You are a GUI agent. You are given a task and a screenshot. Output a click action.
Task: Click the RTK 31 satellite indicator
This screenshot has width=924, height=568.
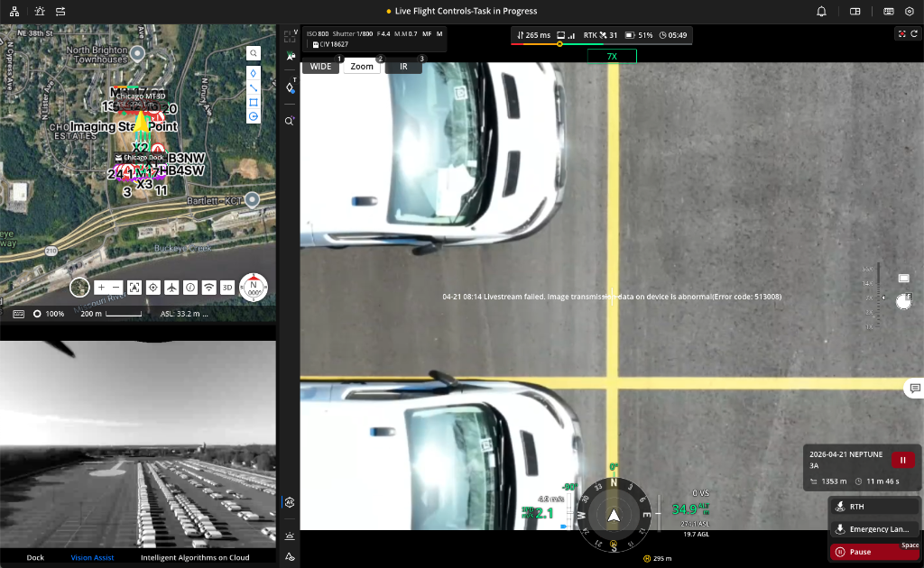[600, 35]
